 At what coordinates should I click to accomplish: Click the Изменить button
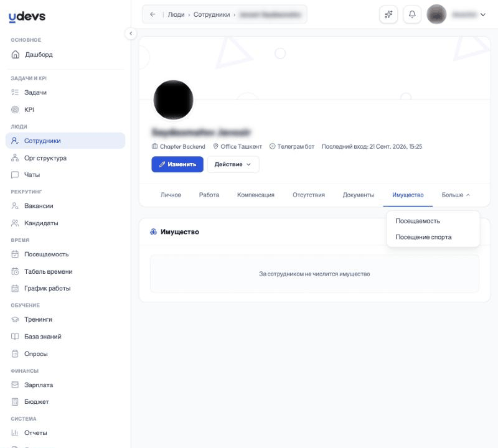coord(177,164)
